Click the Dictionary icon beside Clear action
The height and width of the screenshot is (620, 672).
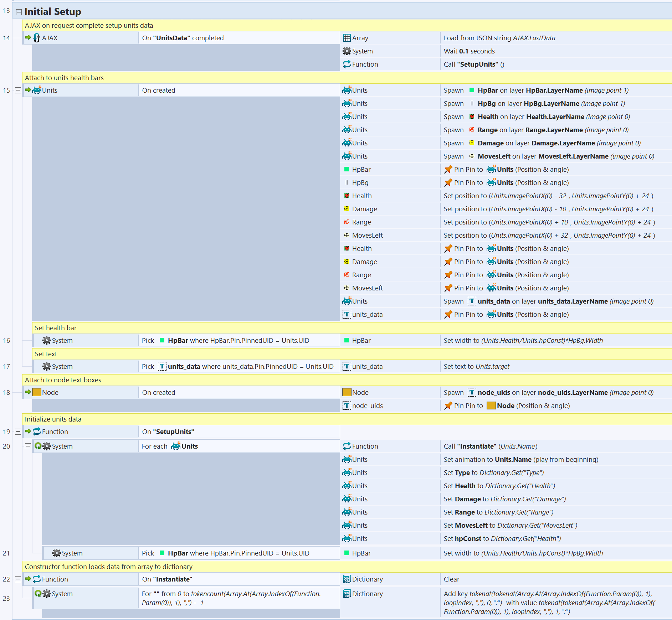(x=347, y=579)
